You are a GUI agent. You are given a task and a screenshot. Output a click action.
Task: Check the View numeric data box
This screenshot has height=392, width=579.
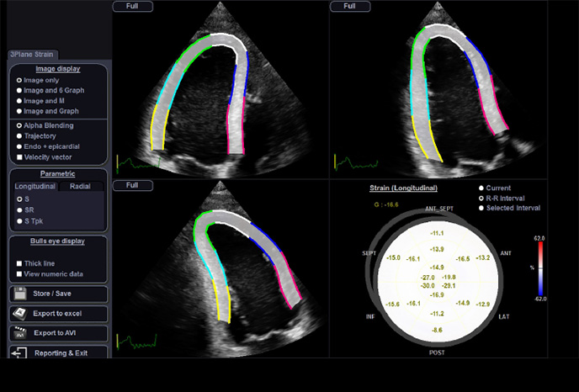pyautogui.click(x=19, y=273)
